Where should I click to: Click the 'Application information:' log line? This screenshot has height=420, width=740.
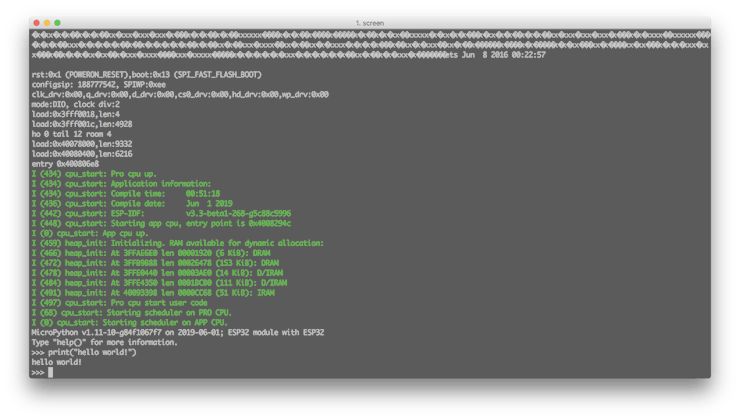pyautogui.click(x=121, y=184)
